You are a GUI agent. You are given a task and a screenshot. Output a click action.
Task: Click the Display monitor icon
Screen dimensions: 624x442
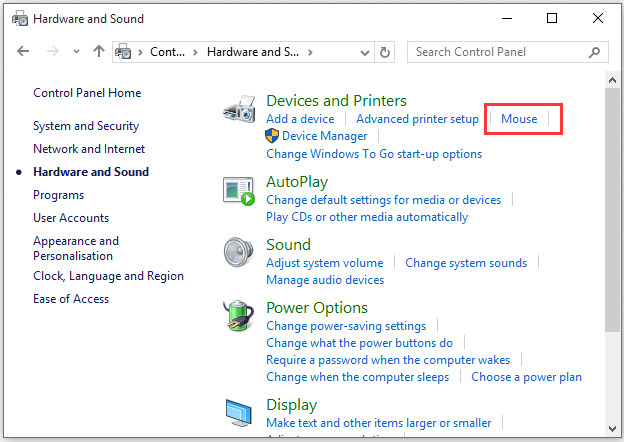coord(238,413)
